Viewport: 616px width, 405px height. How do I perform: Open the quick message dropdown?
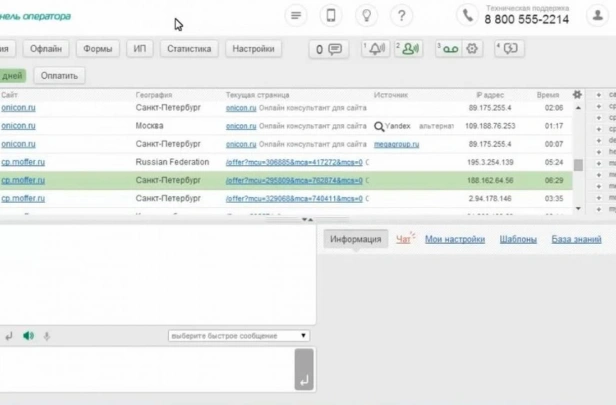click(x=239, y=336)
